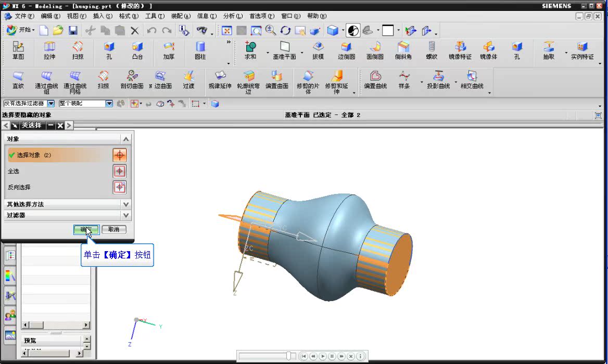The height and width of the screenshot is (364, 608).
Task: Click the Fit view icon
Action: click(x=227, y=30)
